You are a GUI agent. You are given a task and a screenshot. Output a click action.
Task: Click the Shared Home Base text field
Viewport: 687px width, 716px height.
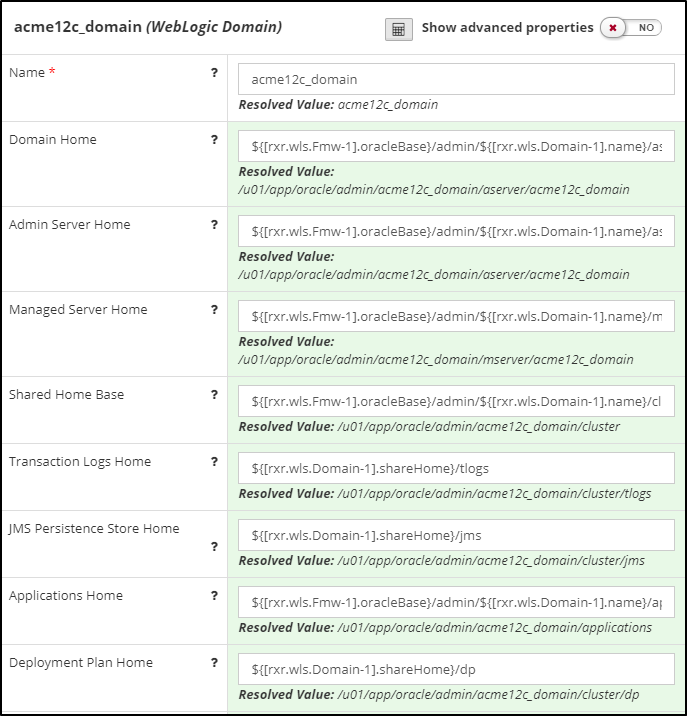456,401
